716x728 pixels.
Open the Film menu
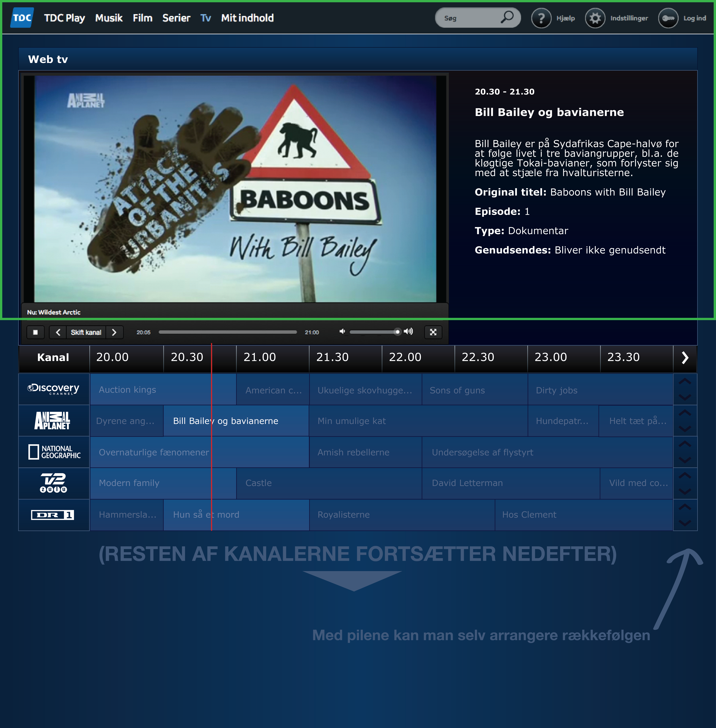142,18
